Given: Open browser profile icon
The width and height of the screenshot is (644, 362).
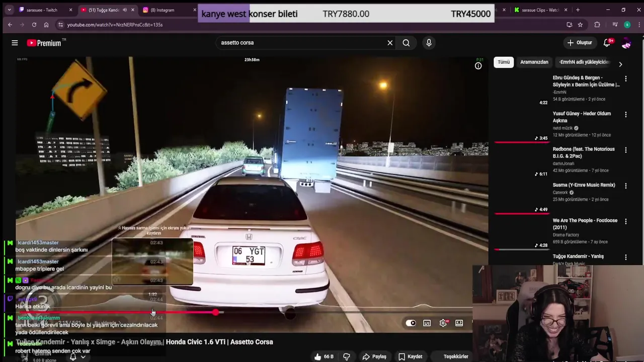Looking at the screenshot, I should point(627,25).
